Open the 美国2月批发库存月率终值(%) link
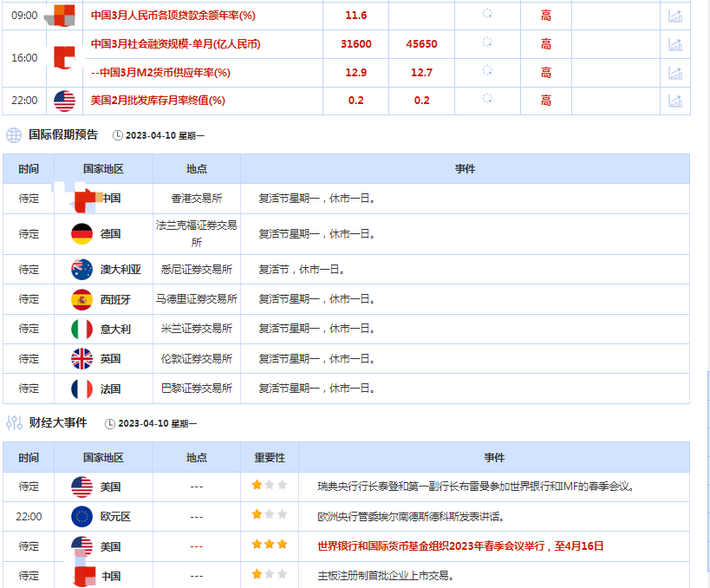This screenshot has width=710, height=588. (x=158, y=101)
